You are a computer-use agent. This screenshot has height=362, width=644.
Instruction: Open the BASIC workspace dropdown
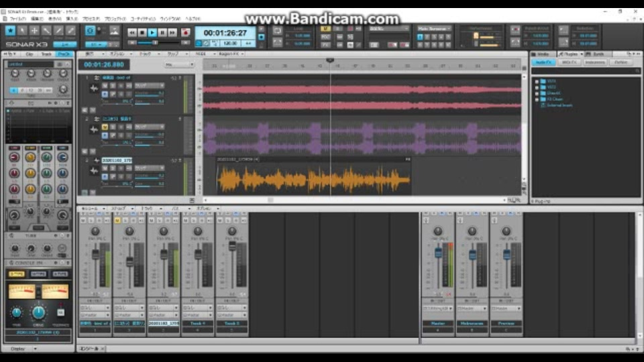tap(388, 29)
